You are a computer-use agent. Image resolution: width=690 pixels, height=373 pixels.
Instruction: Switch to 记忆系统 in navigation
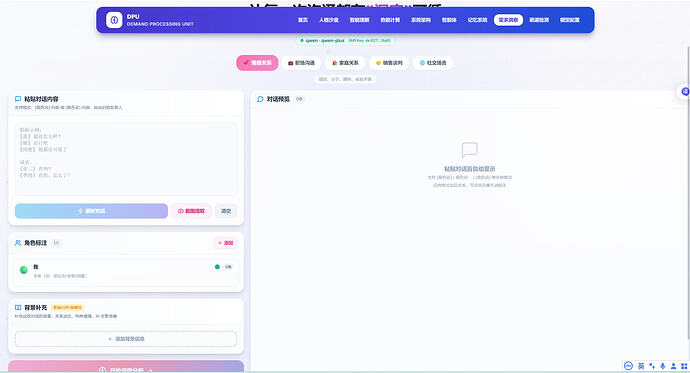pyautogui.click(x=477, y=20)
